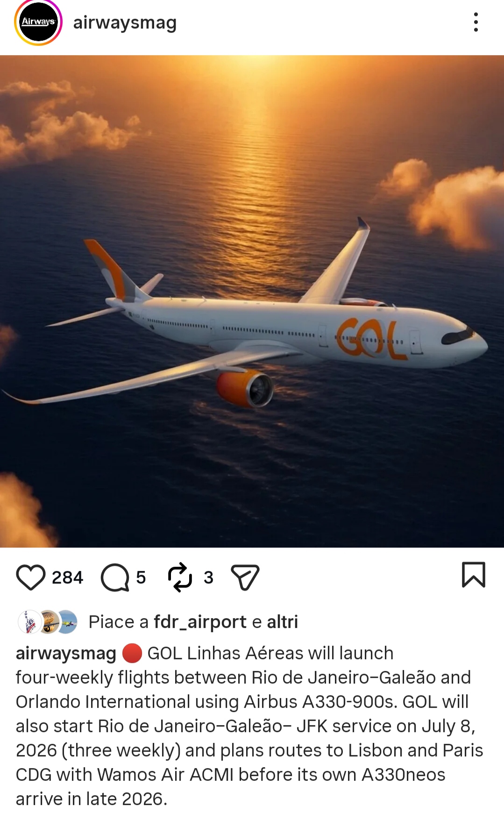View the 284 likes count
The height and width of the screenshot is (819, 504).
[x=67, y=578]
